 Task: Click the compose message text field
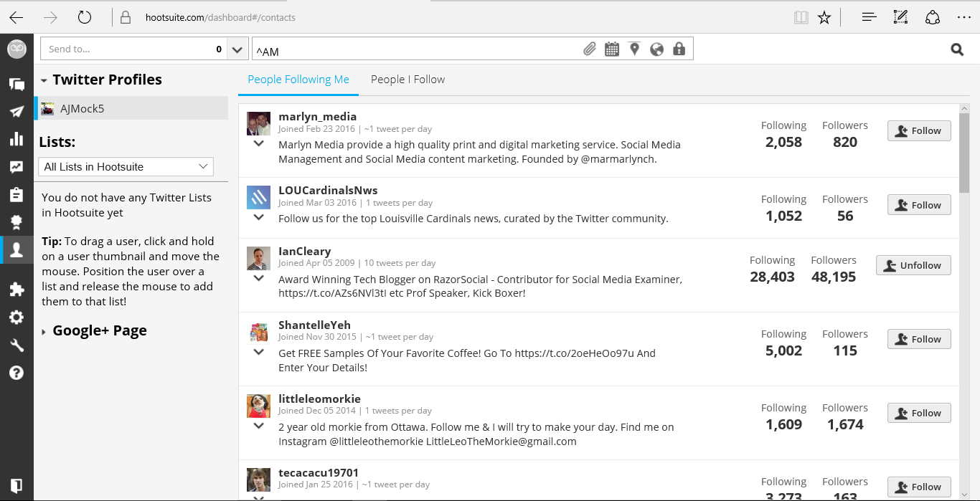[x=416, y=50]
